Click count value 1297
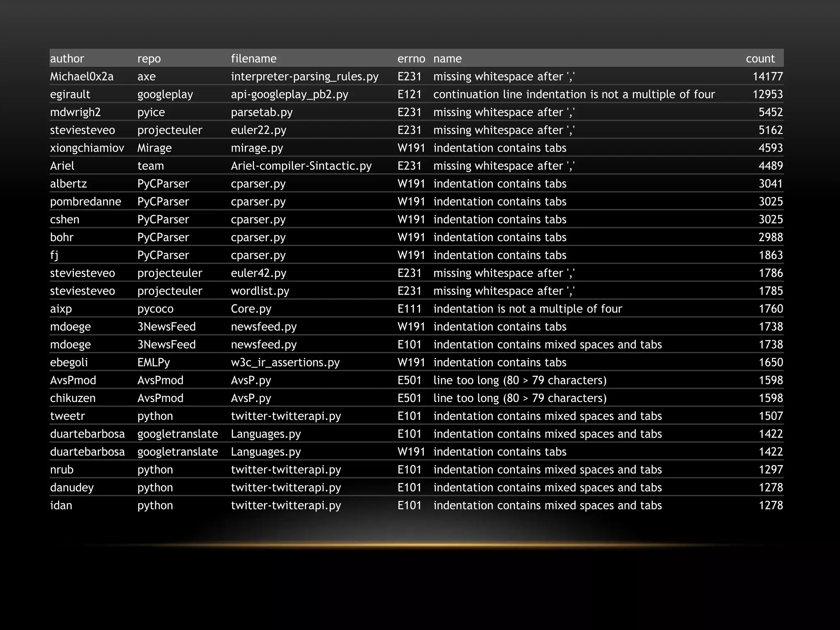 coord(770,470)
